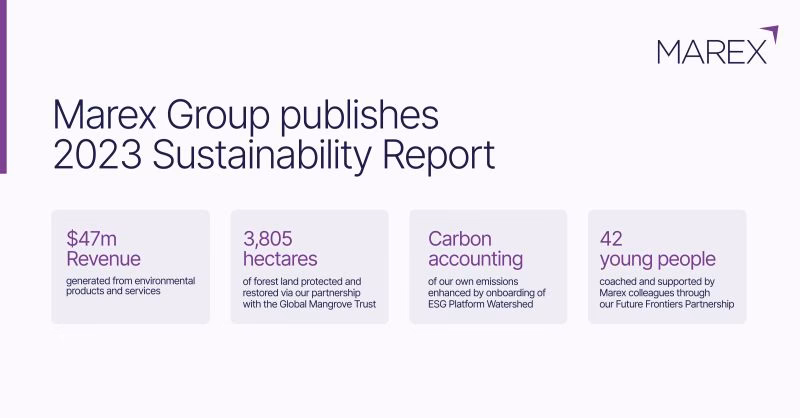Select the "3,805 hectares" heading

[280, 249]
